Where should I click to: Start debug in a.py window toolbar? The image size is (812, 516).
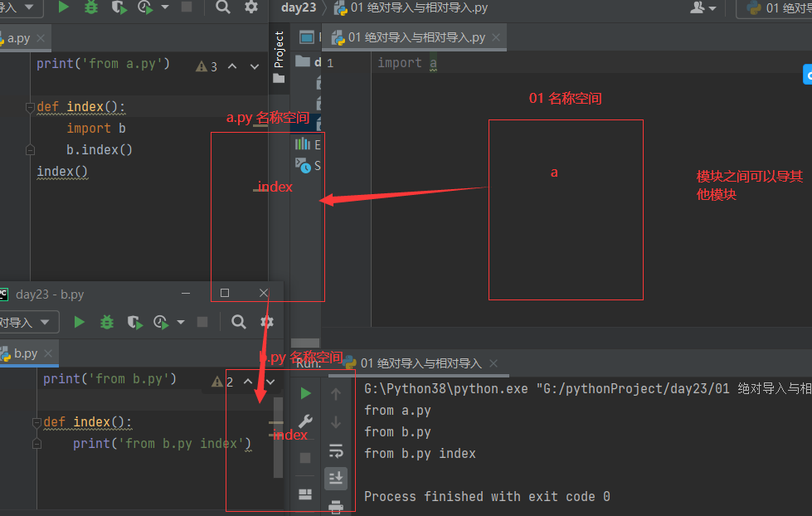click(91, 7)
